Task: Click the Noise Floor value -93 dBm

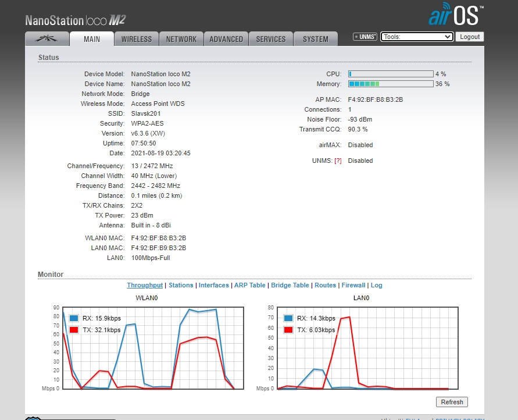Action: coord(360,120)
